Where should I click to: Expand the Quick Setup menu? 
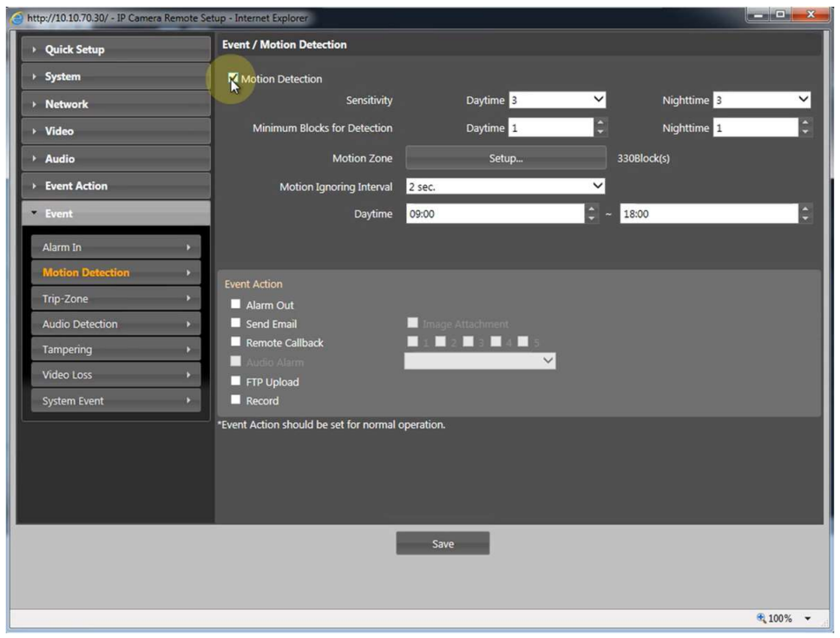click(x=116, y=49)
